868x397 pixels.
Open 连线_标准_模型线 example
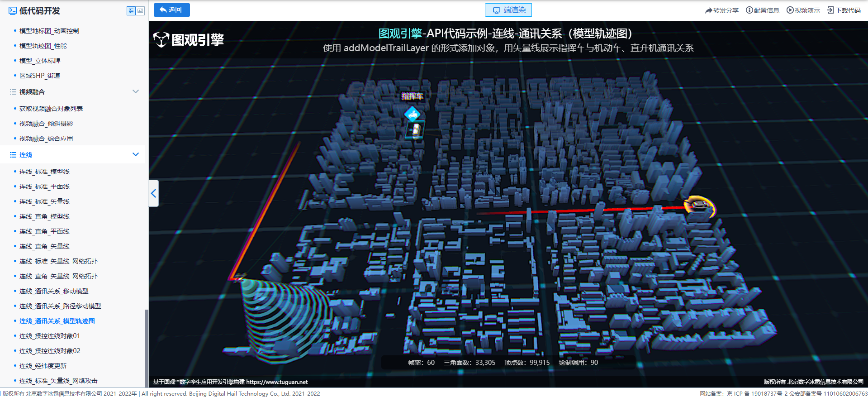pyautogui.click(x=44, y=172)
